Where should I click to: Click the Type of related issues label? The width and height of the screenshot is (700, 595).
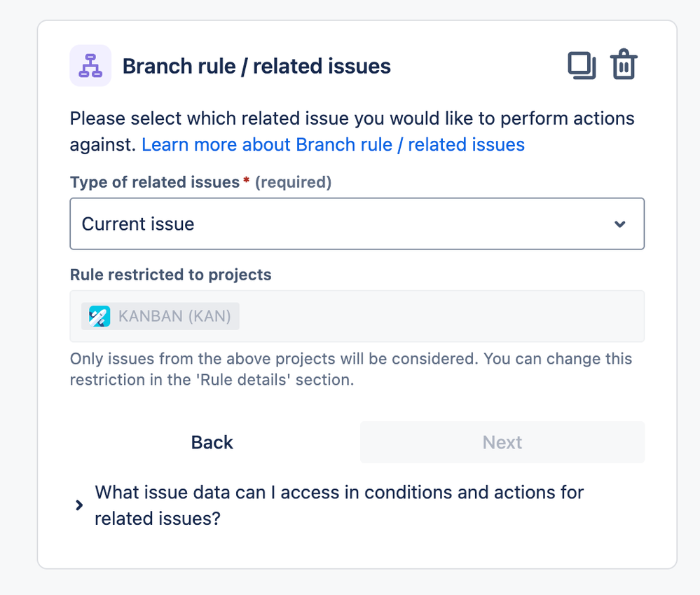(155, 182)
